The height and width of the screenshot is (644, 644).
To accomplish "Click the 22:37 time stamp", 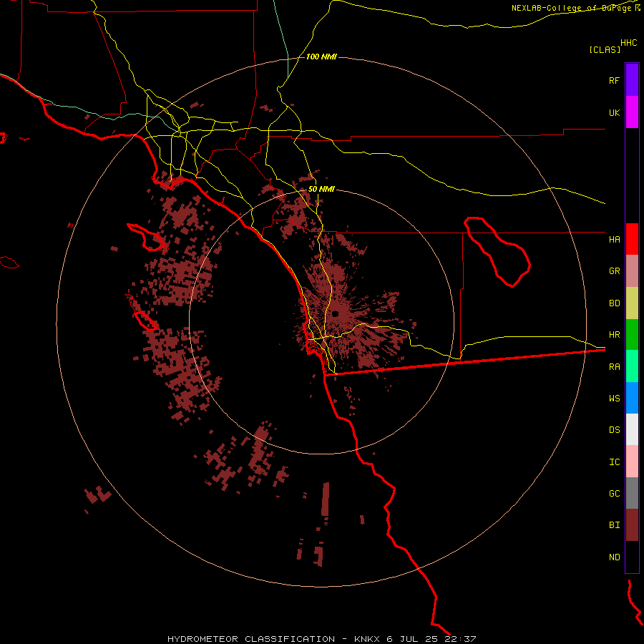I will (460, 639).
